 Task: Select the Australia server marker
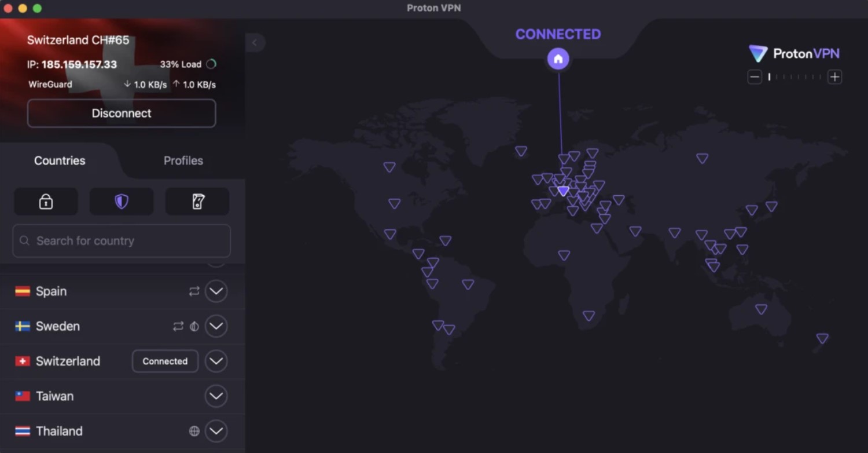(762, 309)
